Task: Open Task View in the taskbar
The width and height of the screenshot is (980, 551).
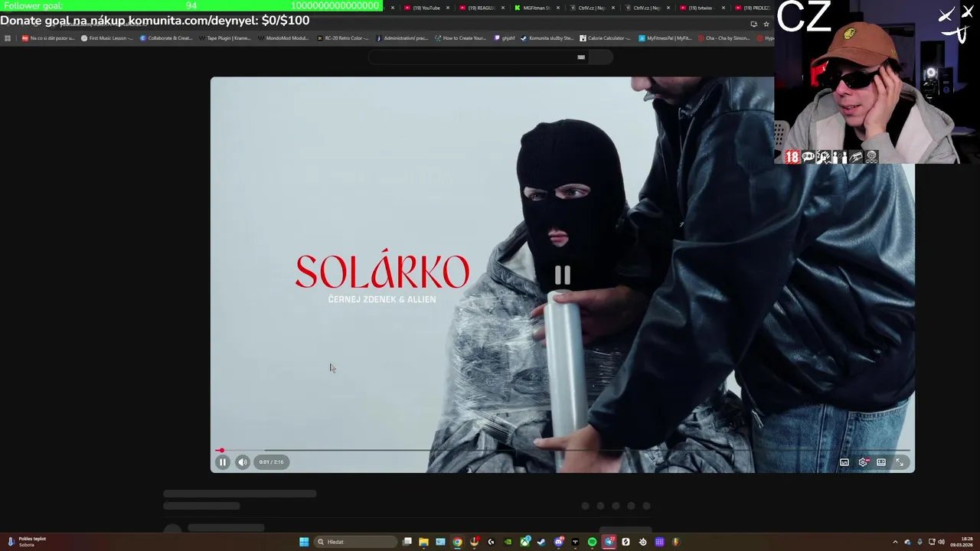Action: coord(407,542)
